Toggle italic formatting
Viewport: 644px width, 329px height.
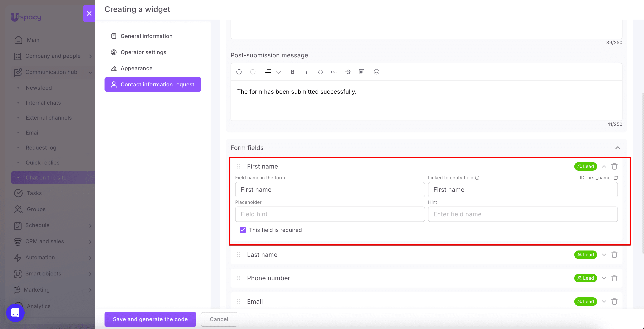[306, 72]
